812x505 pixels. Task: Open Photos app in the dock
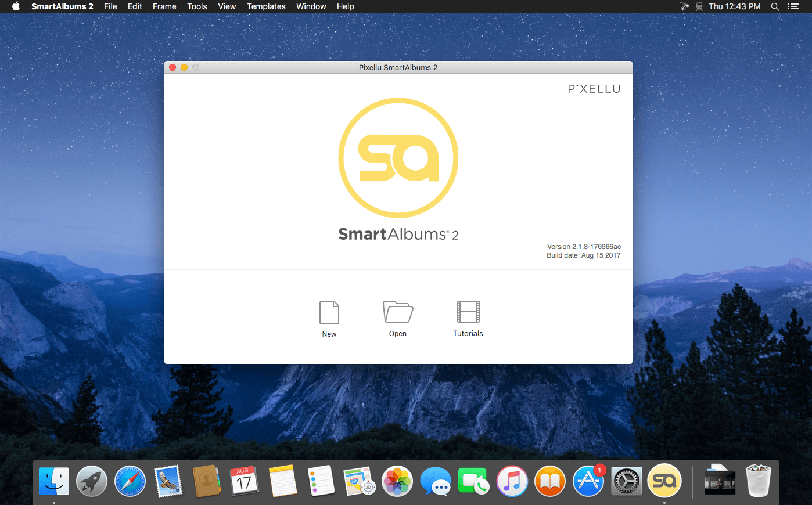[x=397, y=481]
